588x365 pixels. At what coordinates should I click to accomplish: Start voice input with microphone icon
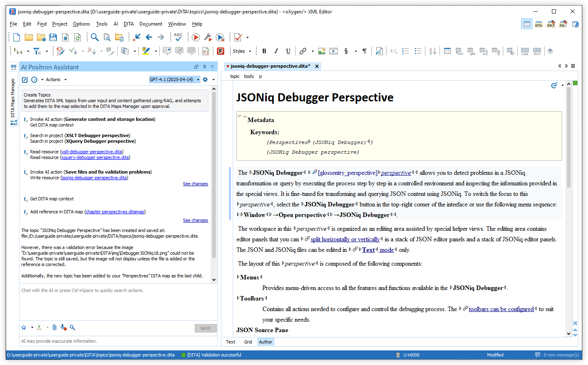pyautogui.click(x=63, y=327)
